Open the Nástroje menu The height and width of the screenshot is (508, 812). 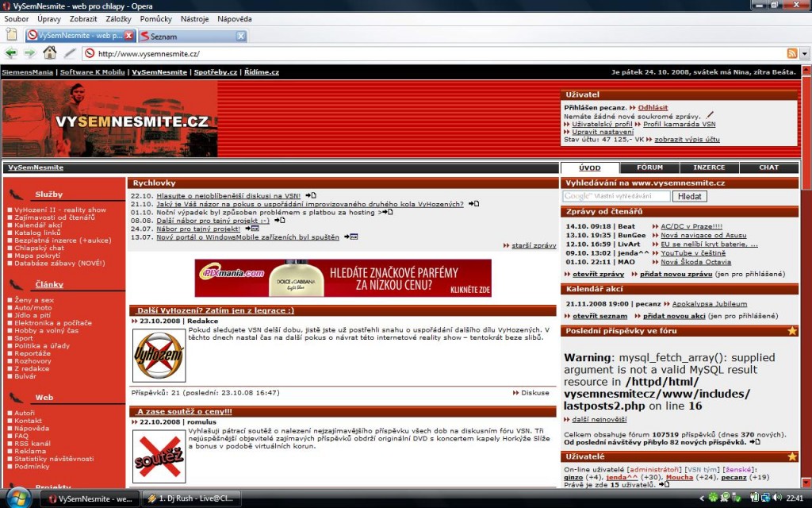195,19
